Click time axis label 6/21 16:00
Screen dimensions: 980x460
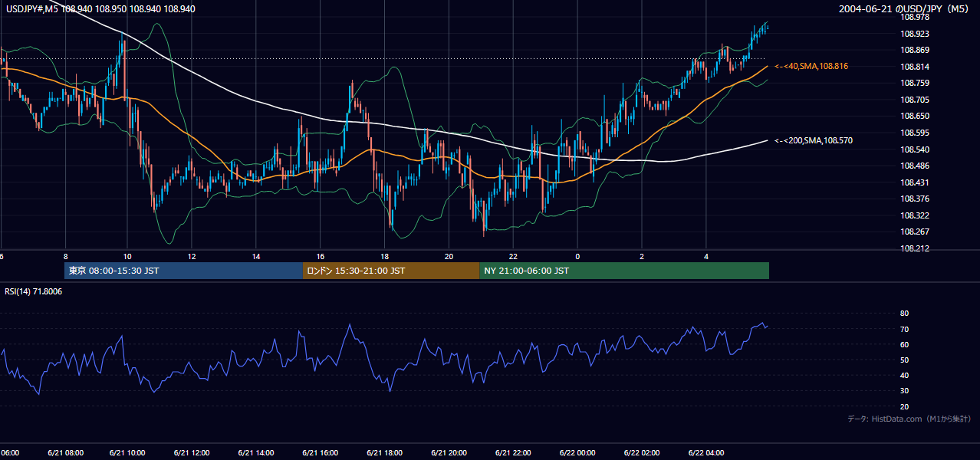321,452
